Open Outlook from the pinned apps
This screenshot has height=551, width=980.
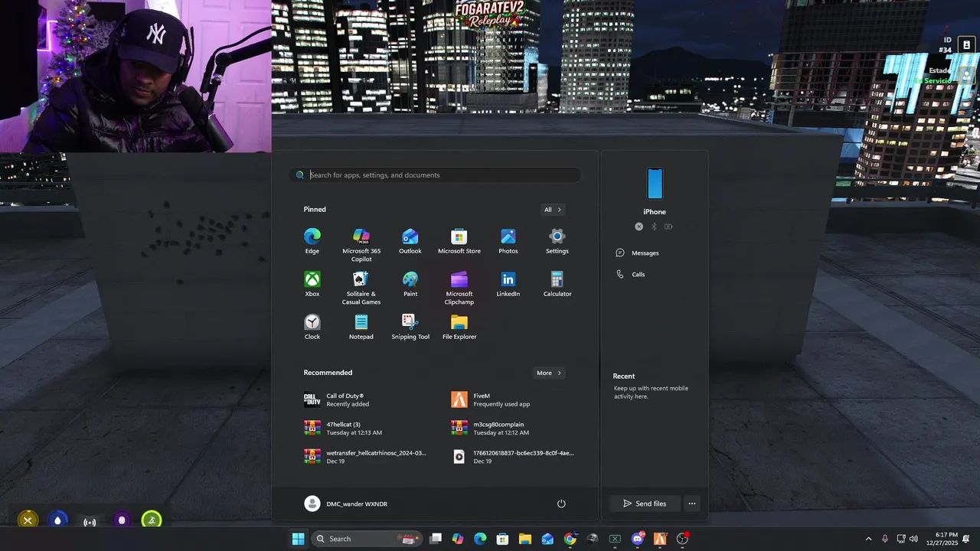pyautogui.click(x=410, y=241)
